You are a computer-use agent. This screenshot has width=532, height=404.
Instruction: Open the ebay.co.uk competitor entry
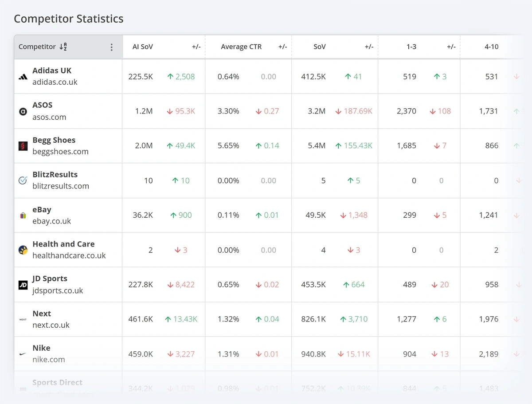pyautogui.click(x=51, y=221)
